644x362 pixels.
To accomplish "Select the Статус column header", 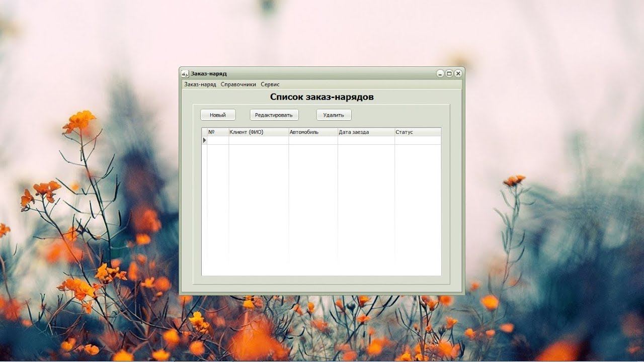I will (x=418, y=132).
